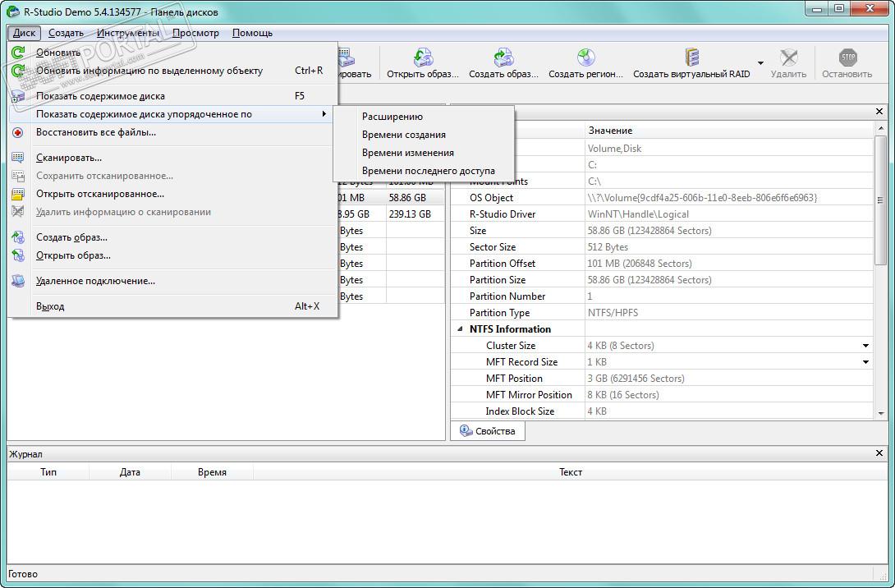Viewport: 895px width, 588px height.
Task: Open the Помощь menu
Action: [252, 33]
